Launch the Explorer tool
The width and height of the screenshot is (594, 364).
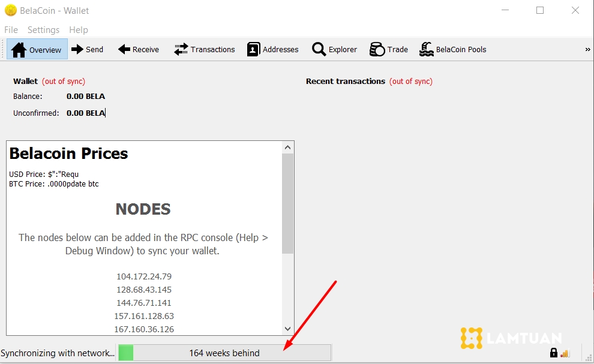click(x=334, y=49)
